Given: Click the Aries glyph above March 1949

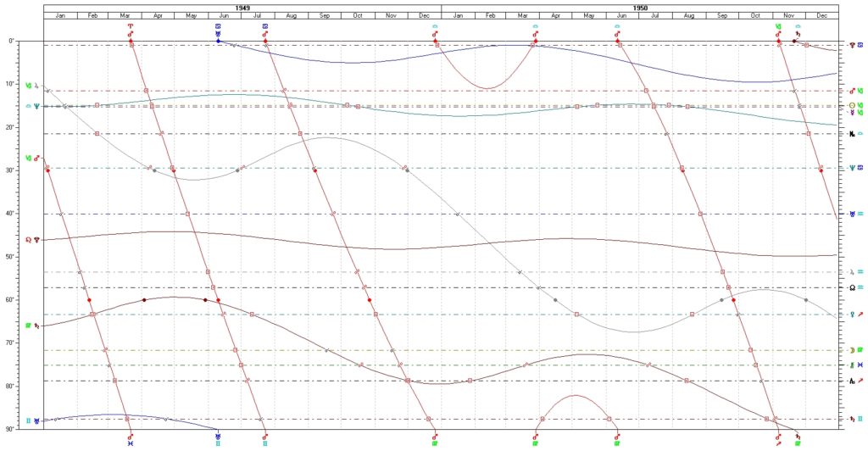Looking at the screenshot, I should (x=131, y=26).
